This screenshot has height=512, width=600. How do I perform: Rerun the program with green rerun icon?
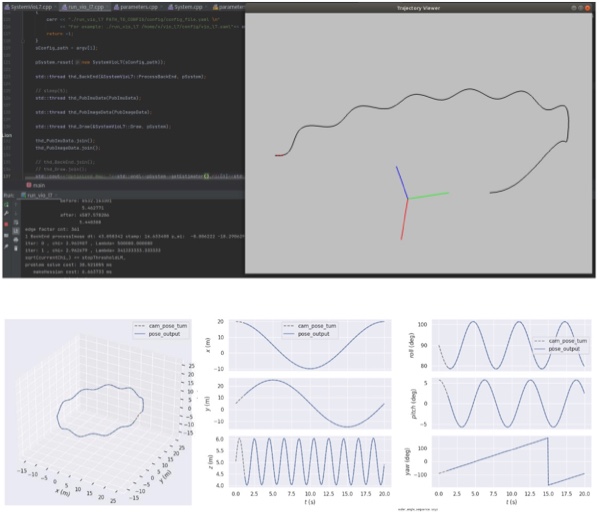(7, 204)
